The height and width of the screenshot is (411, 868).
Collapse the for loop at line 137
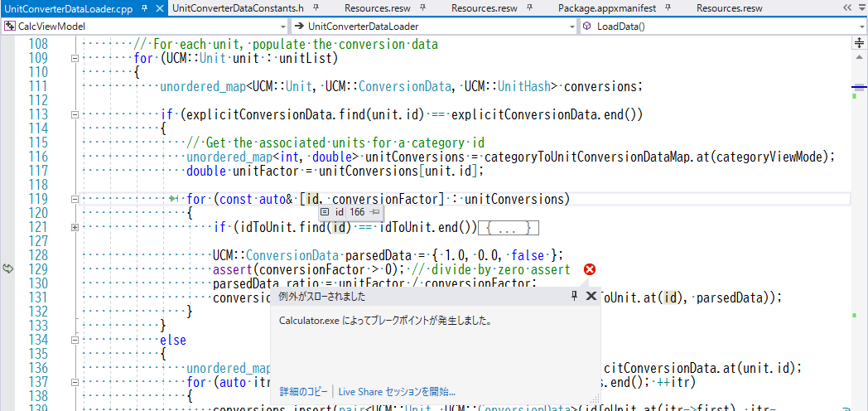point(75,382)
